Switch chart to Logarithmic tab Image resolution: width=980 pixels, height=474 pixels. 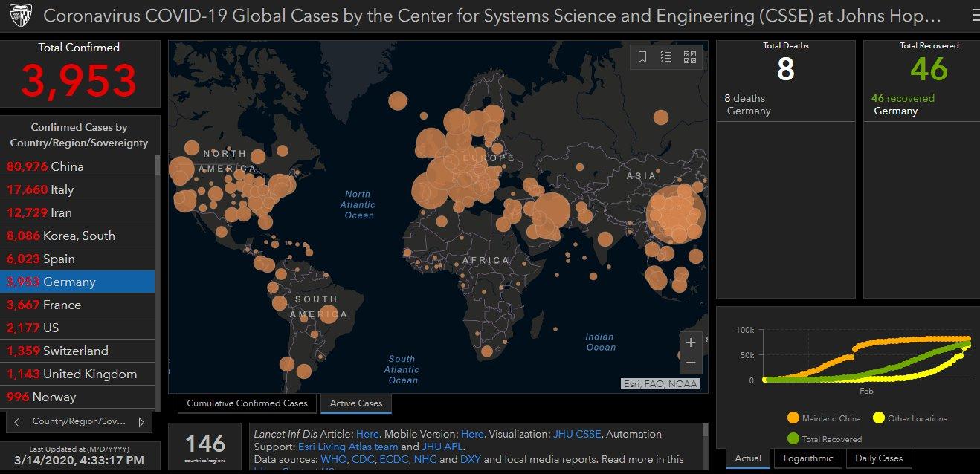[x=809, y=458]
